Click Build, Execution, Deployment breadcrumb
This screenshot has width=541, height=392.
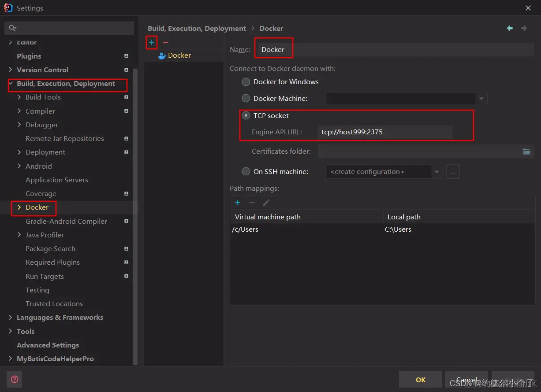click(197, 28)
